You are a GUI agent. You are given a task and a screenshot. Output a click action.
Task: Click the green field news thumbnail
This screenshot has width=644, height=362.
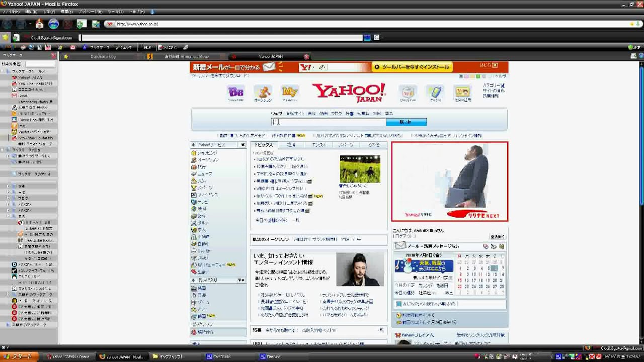click(360, 169)
